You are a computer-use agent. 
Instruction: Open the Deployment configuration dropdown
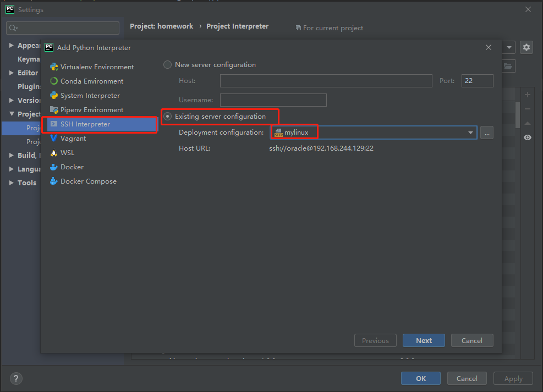click(470, 132)
